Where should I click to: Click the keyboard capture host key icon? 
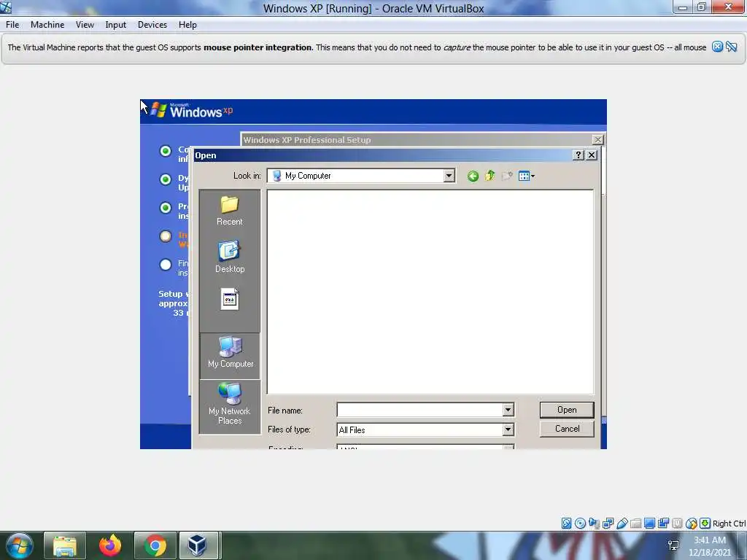click(705, 524)
